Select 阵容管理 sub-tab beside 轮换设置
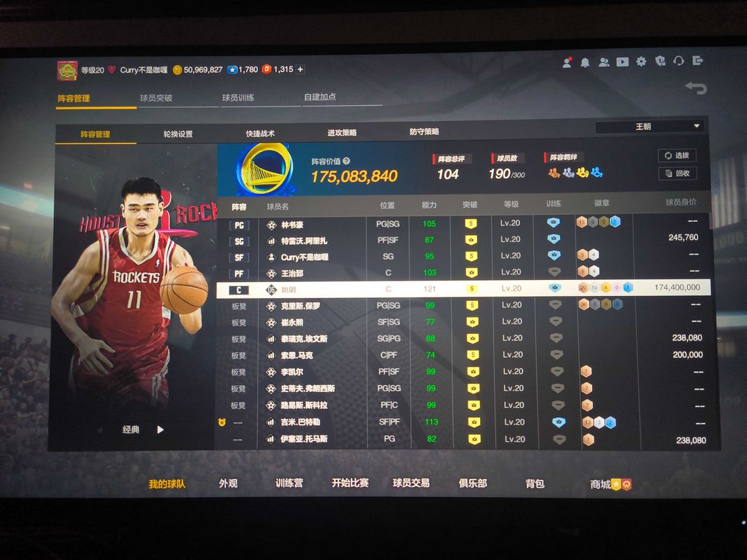This screenshot has height=560, width=747. tap(95, 134)
